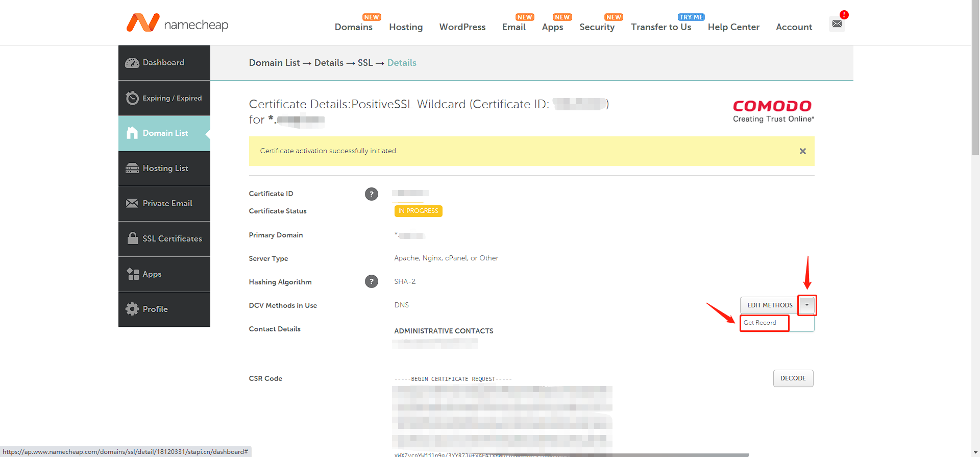Follow Domain List breadcrumb link

coord(275,63)
